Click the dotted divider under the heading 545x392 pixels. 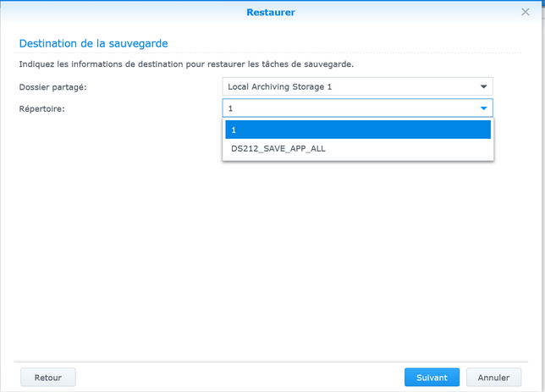(267, 52)
